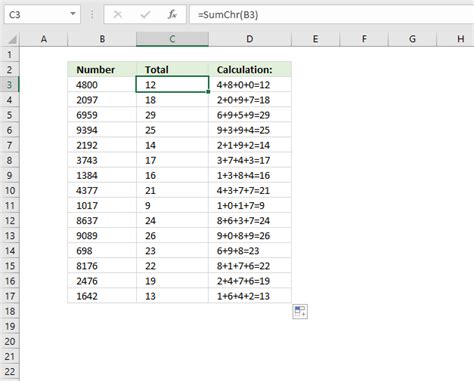Select cell with 2+0+9+7=18
Viewport: 474px width, 381px height.
click(x=250, y=100)
